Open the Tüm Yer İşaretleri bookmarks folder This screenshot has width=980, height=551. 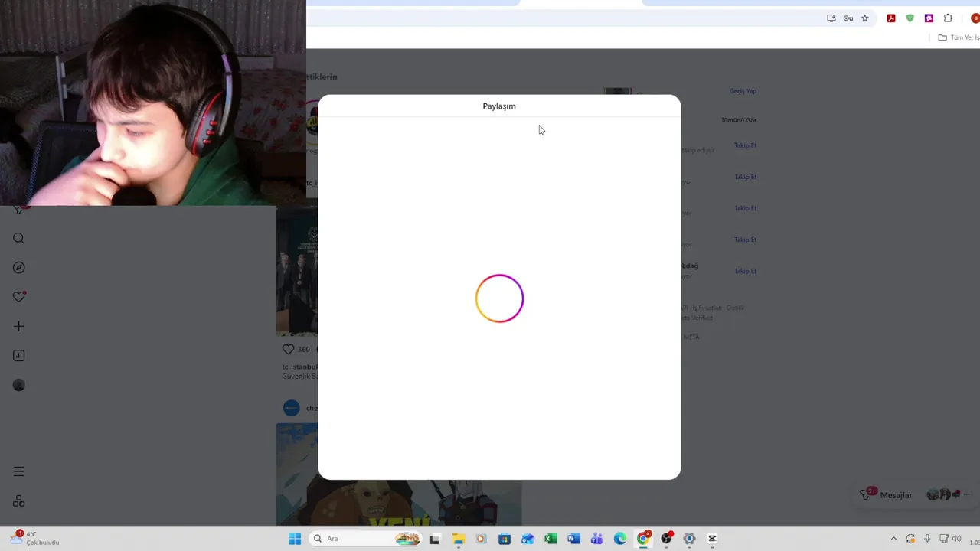pyautogui.click(x=959, y=37)
